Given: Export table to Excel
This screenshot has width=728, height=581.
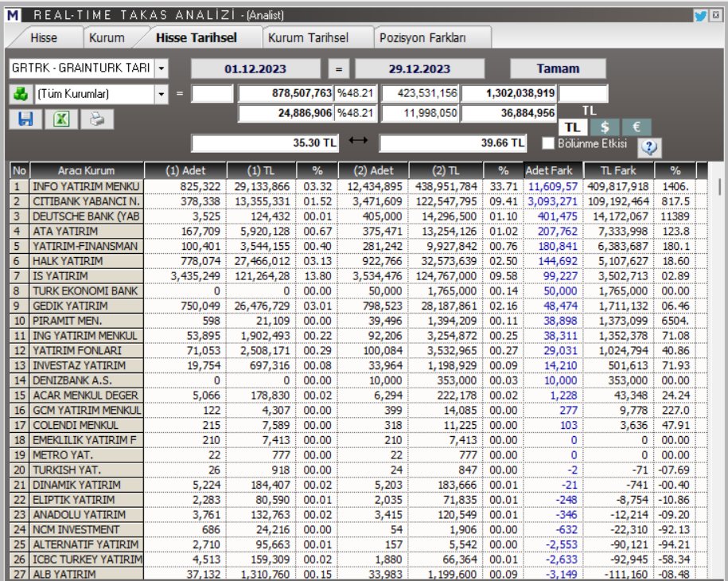Looking at the screenshot, I should [61, 119].
